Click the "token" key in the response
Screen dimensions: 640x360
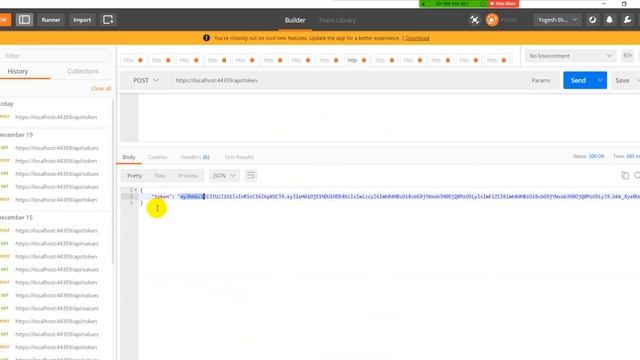[x=162, y=197]
